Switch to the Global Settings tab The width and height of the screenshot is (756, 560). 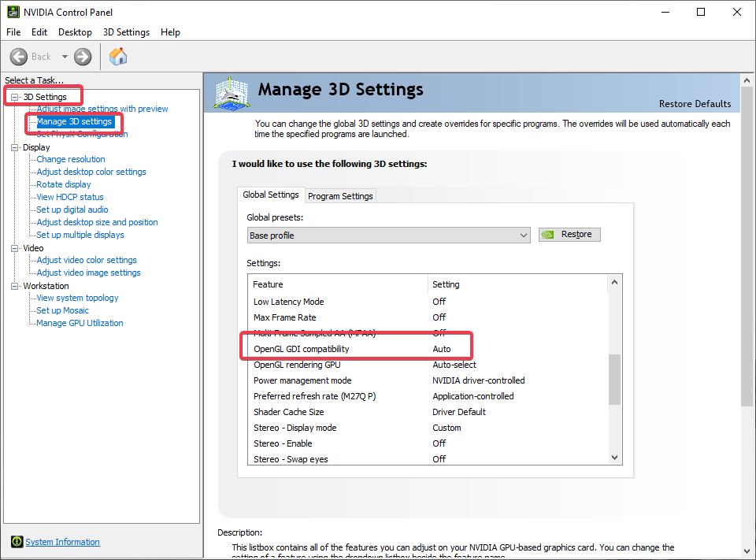pyautogui.click(x=271, y=195)
